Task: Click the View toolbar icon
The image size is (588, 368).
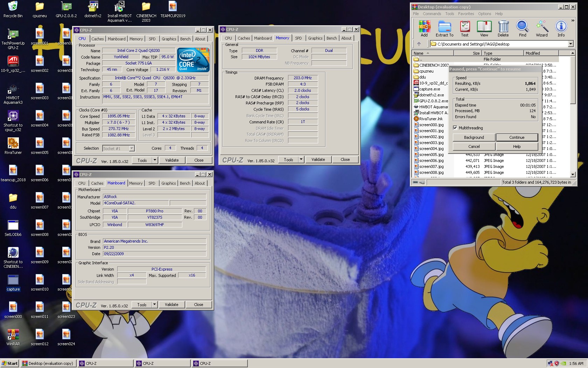Action: 484,28
